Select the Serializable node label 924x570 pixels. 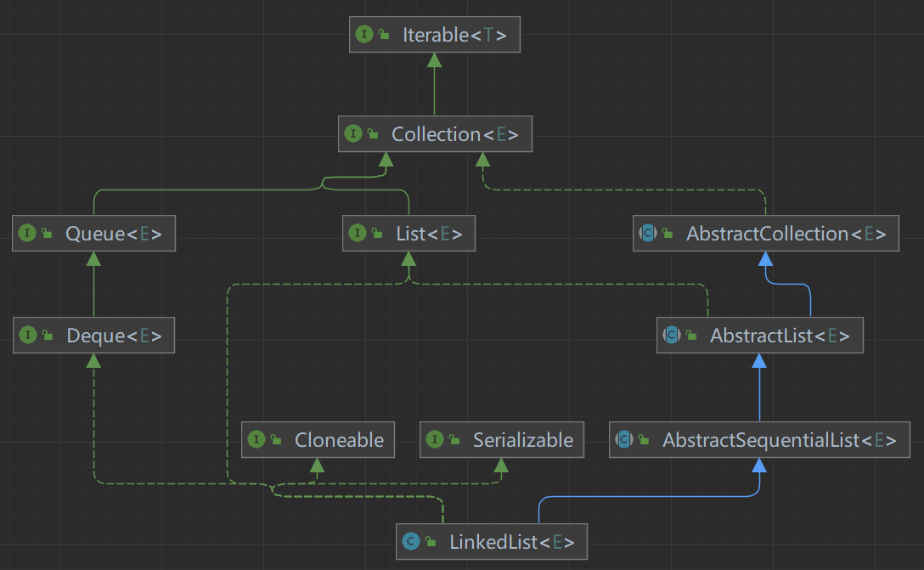(x=523, y=440)
